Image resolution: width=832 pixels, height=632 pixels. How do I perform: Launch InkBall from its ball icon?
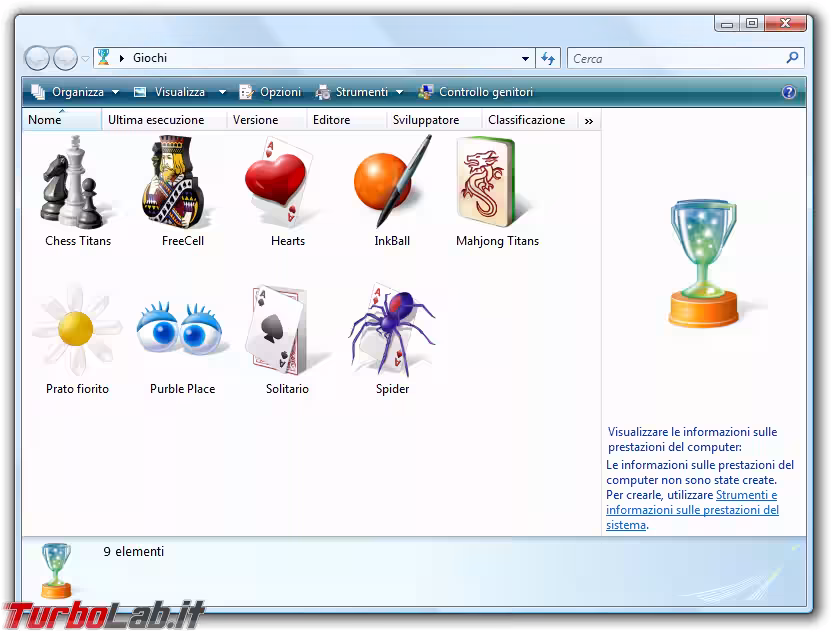pos(392,181)
